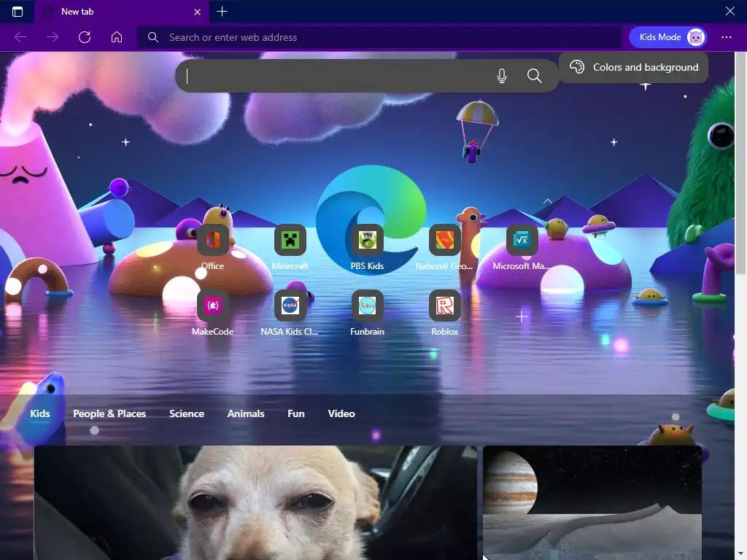747x560 pixels.
Task: Open Colors and background settings
Action: pos(634,67)
